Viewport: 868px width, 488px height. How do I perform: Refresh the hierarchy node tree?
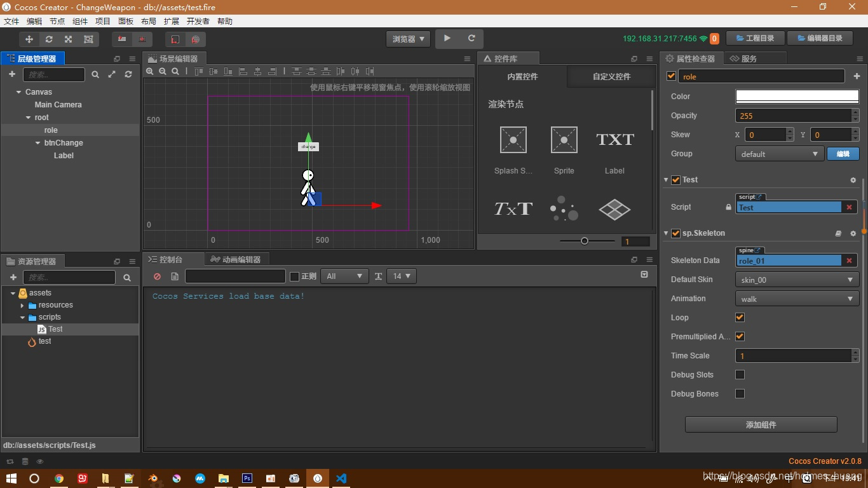(x=128, y=74)
